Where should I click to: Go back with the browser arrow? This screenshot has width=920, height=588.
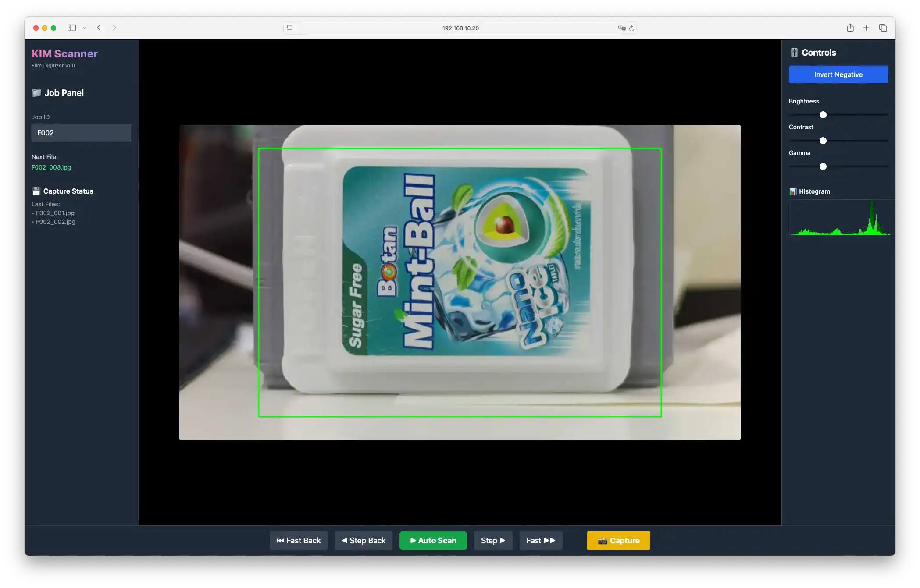click(99, 28)
